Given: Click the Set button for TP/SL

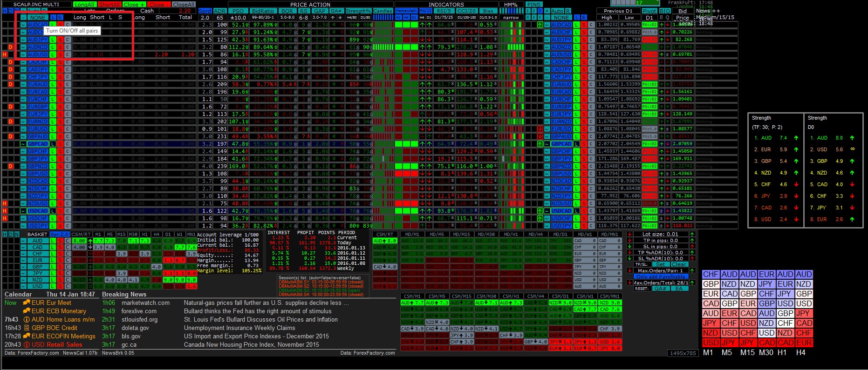Looking at the screenshot, I should pos(661,264).
